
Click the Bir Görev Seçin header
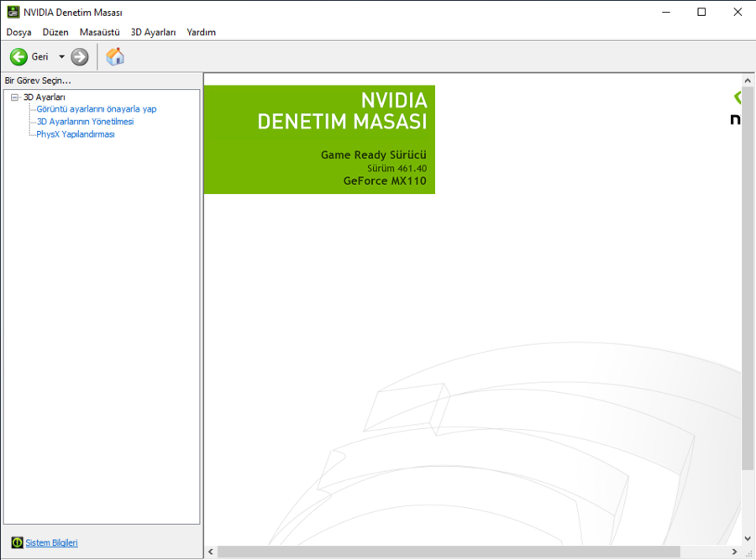(38, 81)
